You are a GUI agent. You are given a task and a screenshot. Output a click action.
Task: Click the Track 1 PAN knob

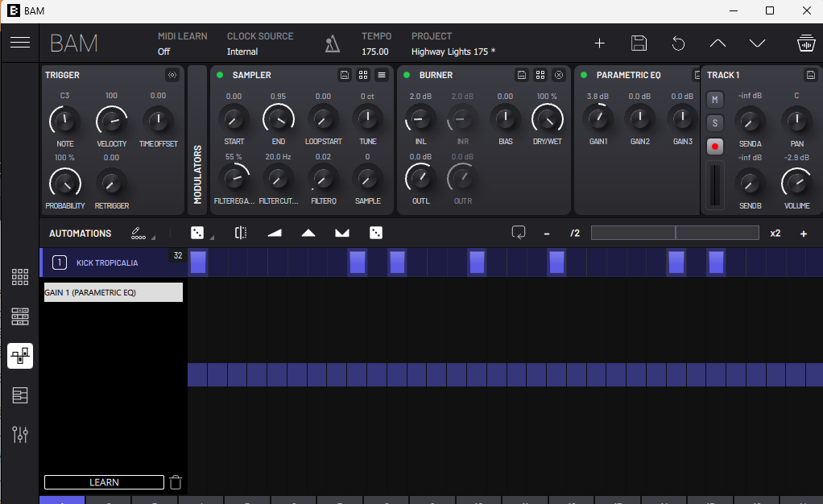tap(796, 120)
